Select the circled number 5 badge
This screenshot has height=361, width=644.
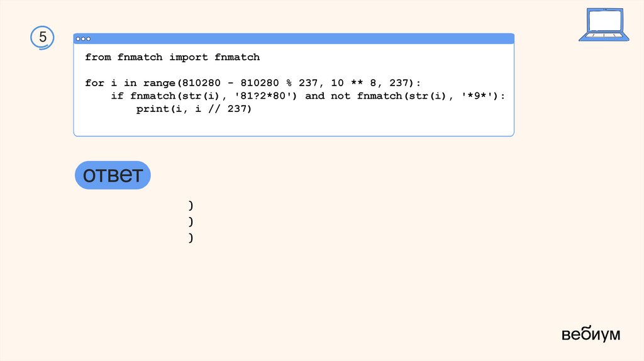[x=43, y=37]
